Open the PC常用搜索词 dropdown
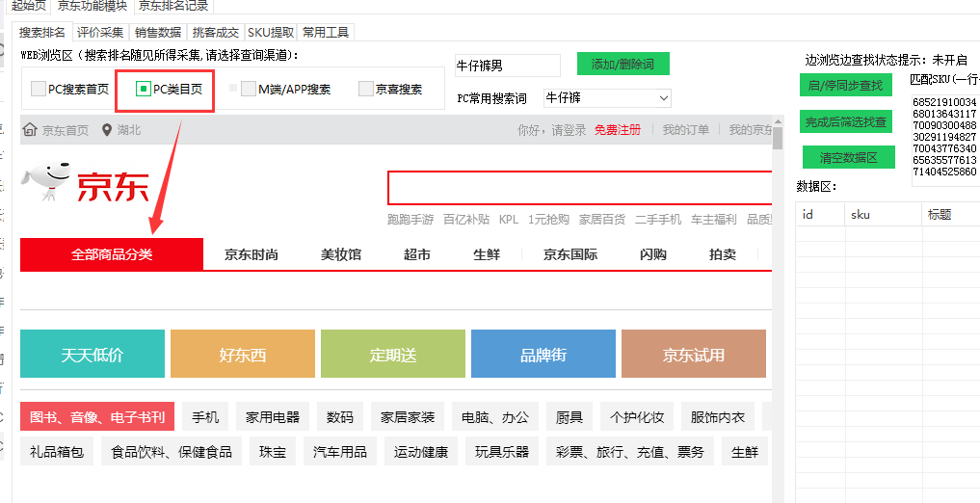The image size is (980, 503). tap(607, 98)
